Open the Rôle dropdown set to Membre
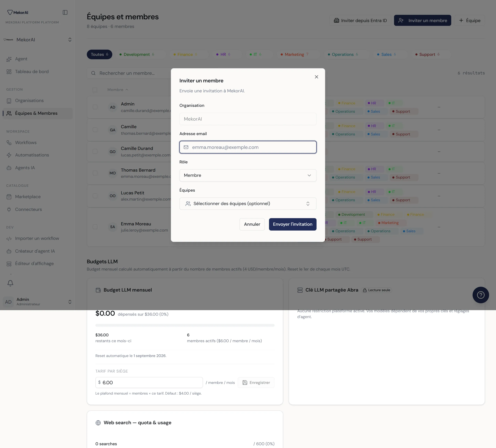 tap(248, 175)
